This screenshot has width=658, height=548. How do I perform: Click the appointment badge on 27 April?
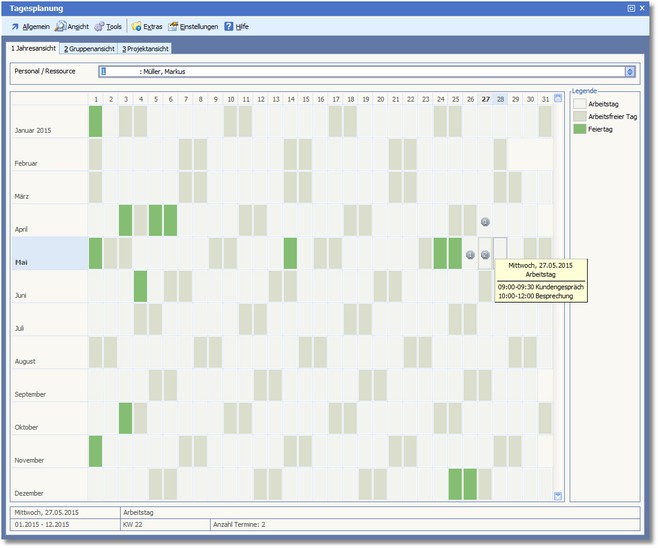click(485, 222)
